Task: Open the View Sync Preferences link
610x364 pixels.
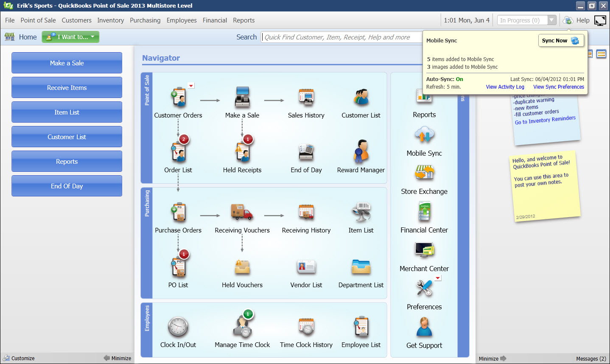Action: (x=559, y=87)
